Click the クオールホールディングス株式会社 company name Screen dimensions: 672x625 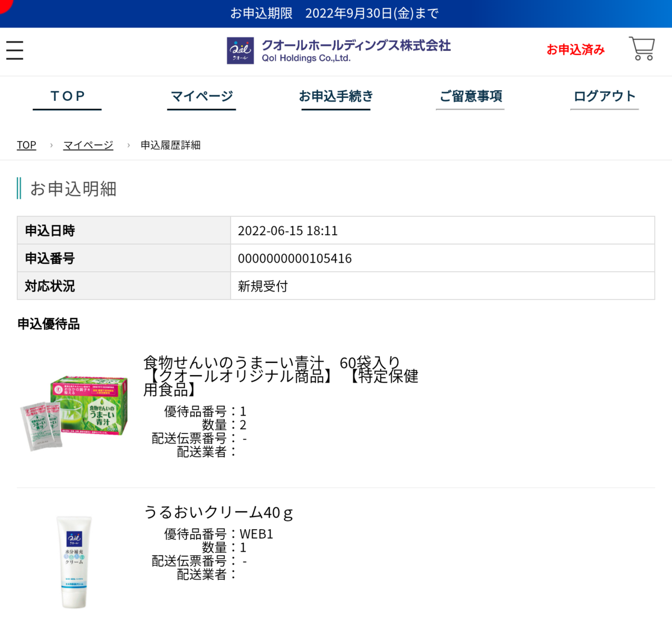pos(356,45)
